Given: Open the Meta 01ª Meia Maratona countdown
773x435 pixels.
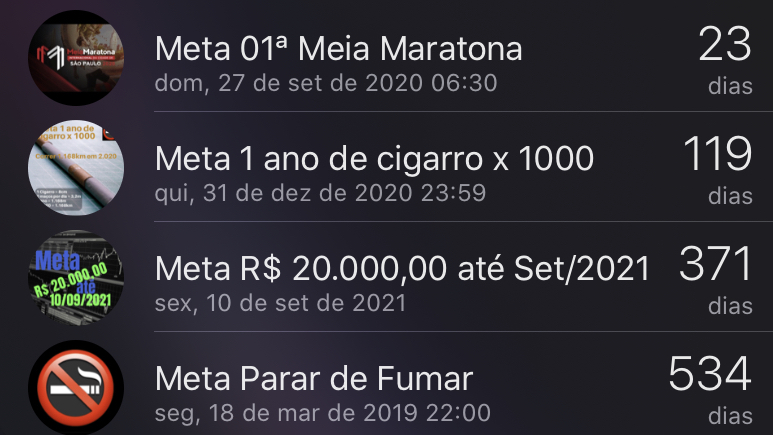Looking at the screenshot, I should coord(339,48).
